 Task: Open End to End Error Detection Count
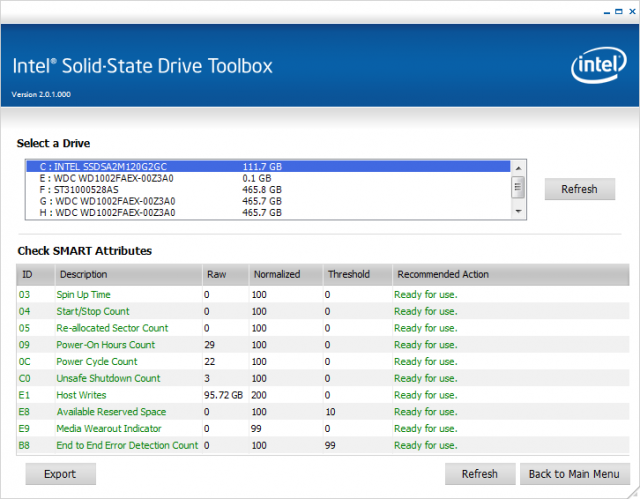point(127,445)
